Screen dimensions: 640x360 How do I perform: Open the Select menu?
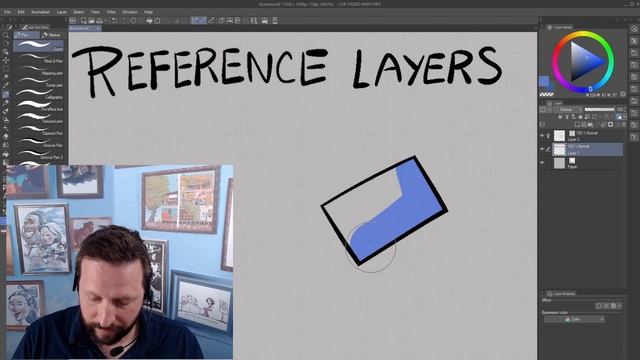click(79, 12)
